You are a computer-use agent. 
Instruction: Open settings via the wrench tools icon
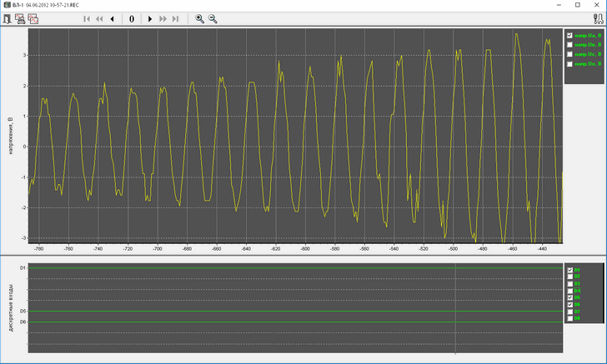598,18
